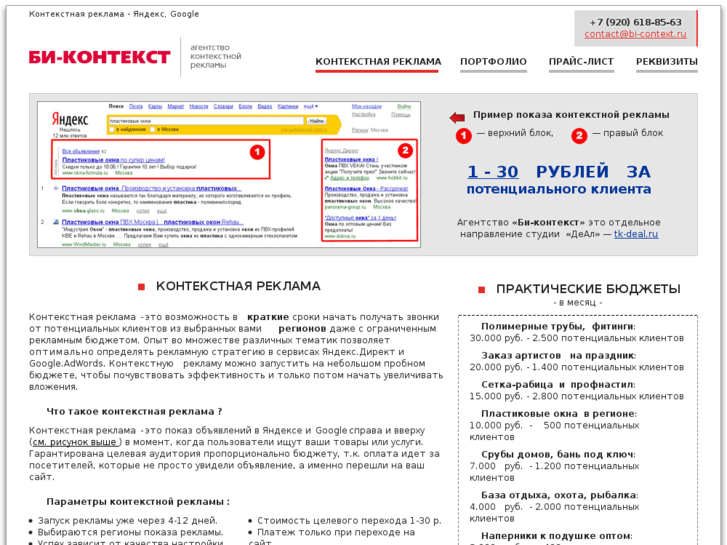Click the Yandex search results example screenshot
Image resolution: width=727 pixels, height=545 pixels.
tap(229, 174)
